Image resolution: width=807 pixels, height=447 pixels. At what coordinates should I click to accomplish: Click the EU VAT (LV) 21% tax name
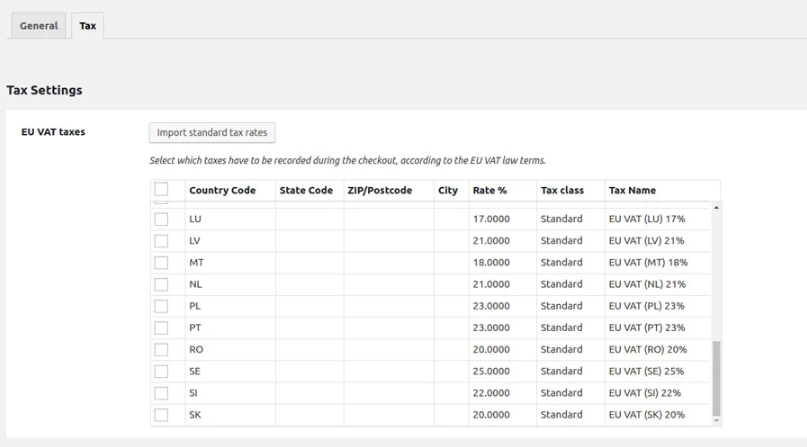646,240
